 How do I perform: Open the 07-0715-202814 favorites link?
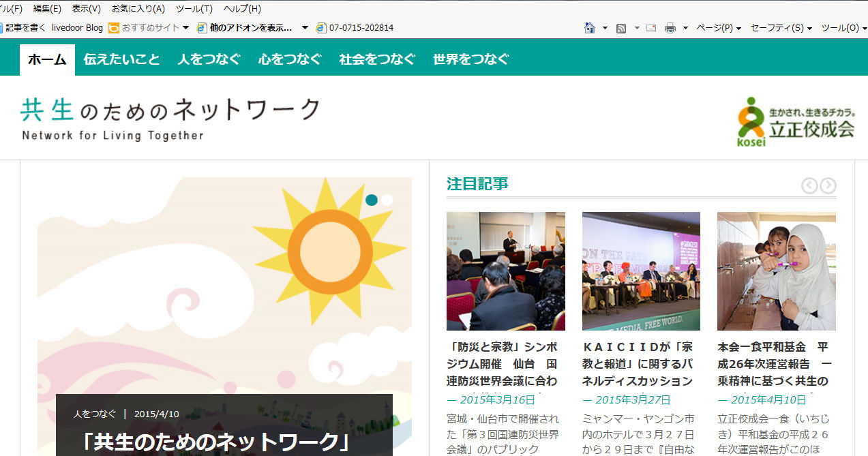(x=355, y=28)
